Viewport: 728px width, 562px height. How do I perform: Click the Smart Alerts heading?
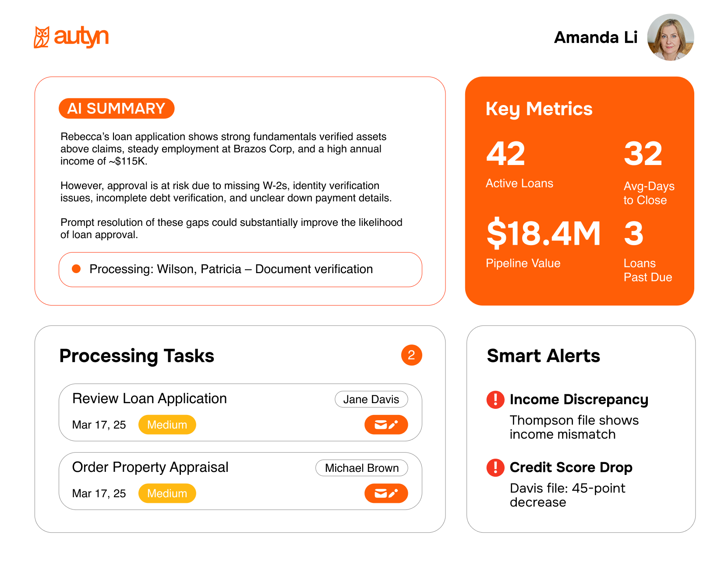[543, 356]
